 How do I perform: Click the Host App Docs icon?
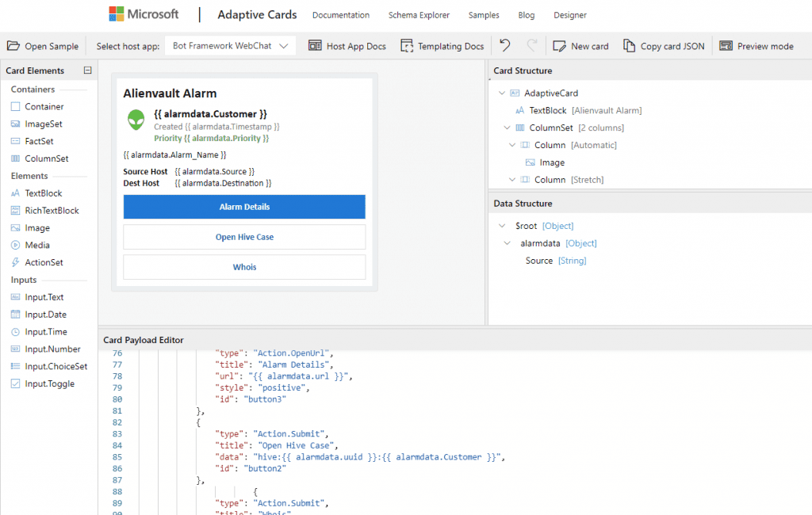coord(315,45)
